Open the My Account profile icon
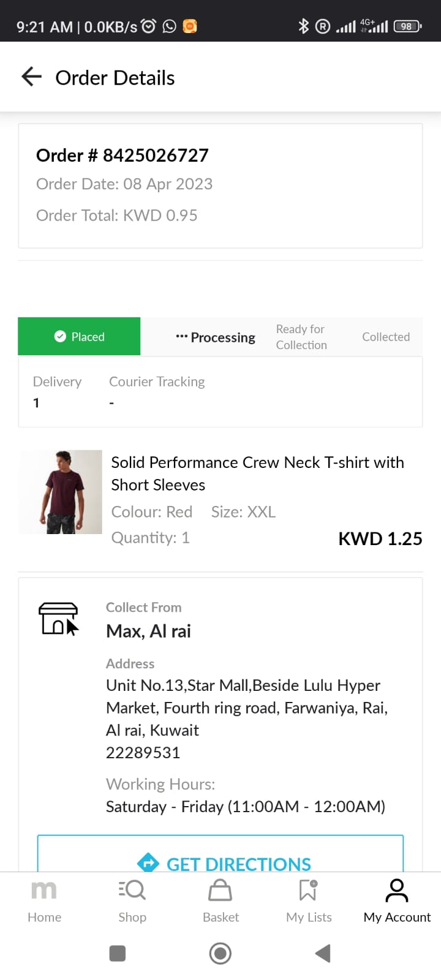Screen dimensions: 441x980 (x=397, y=890)
